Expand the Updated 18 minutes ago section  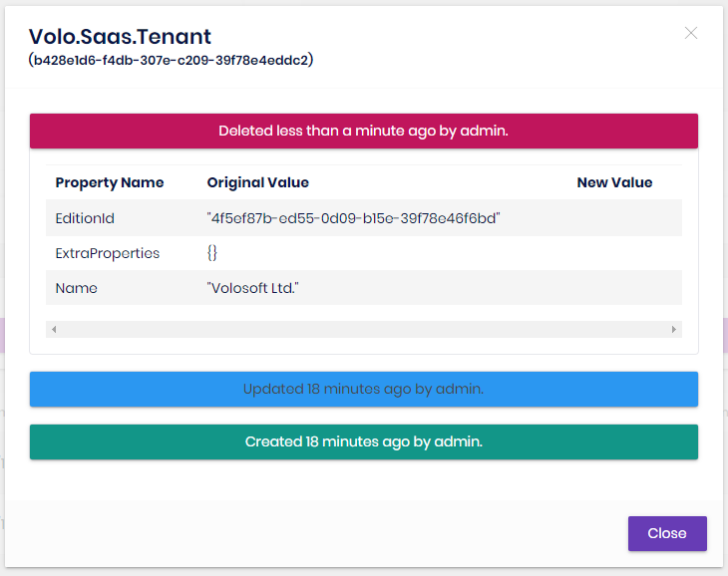[363, 389]
